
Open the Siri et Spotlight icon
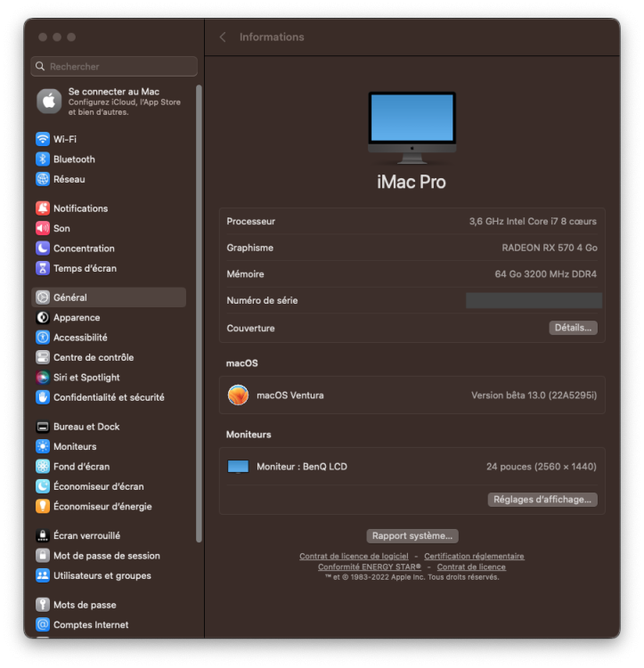(x=43, y=377)
